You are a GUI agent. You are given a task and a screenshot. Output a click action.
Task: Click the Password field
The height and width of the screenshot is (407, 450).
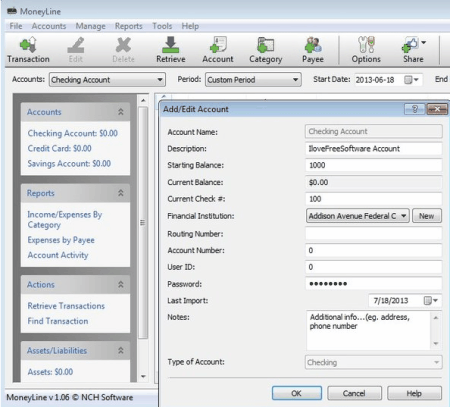[374, 284]
